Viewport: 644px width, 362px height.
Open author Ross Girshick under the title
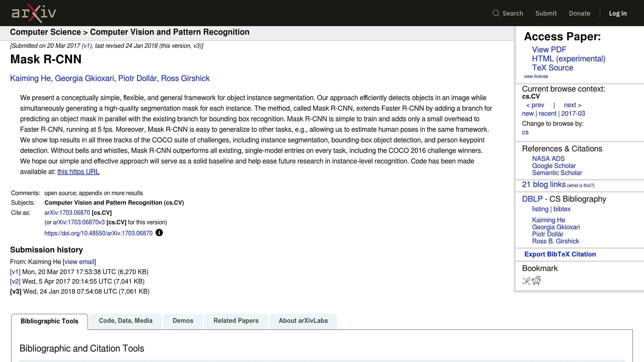[x=185, y=79]
